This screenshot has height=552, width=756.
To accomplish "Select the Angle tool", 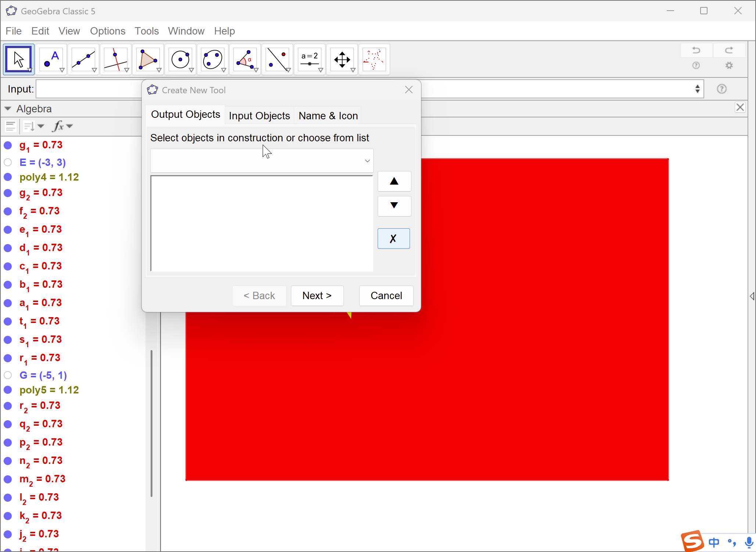I will click(245, 59).
